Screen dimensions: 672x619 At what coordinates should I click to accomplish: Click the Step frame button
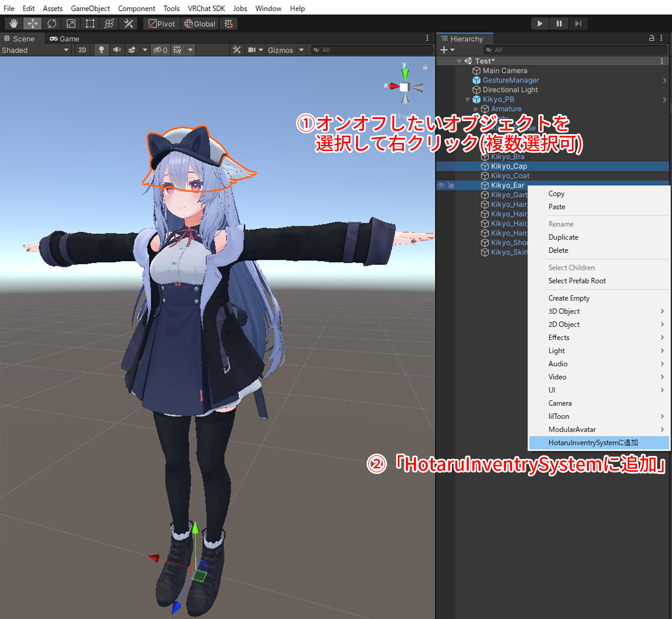pyautogui.click(x=578, y=24)
